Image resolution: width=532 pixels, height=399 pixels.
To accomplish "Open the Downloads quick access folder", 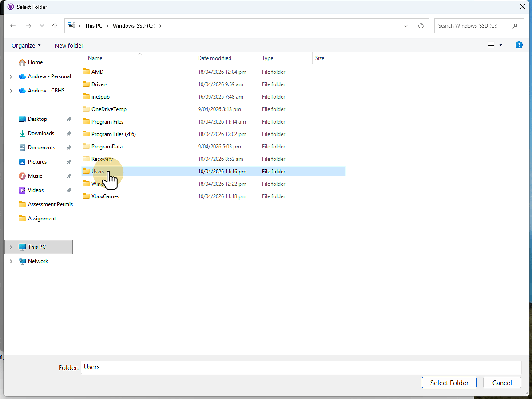I will click(x=41, y=133).
